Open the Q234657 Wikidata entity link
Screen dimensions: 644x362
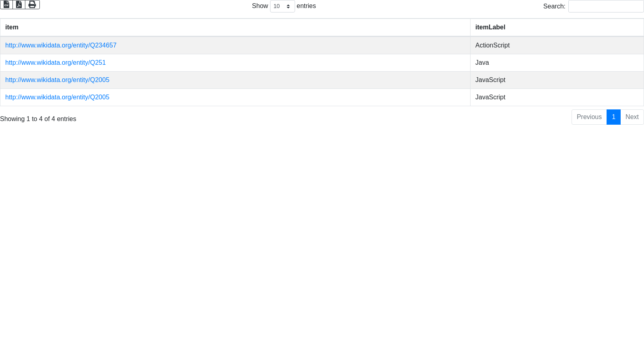[x=61, y=45]
